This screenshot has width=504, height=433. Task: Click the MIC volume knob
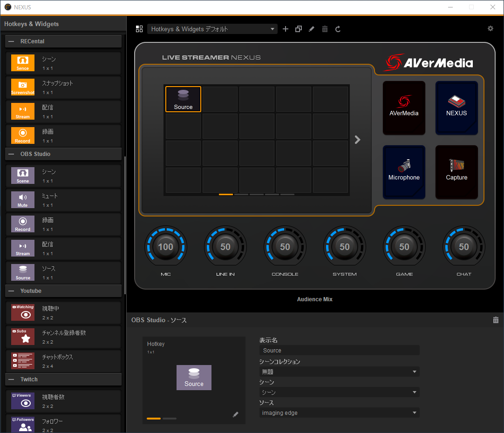click(166, 247)
